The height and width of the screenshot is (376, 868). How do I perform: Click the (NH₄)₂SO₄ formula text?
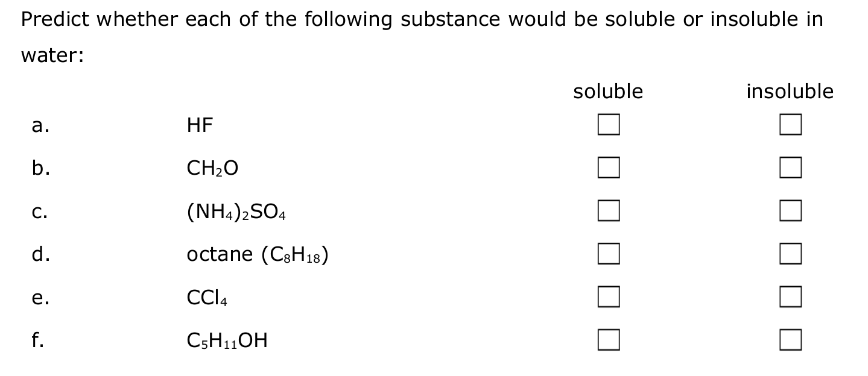[236, 212]
